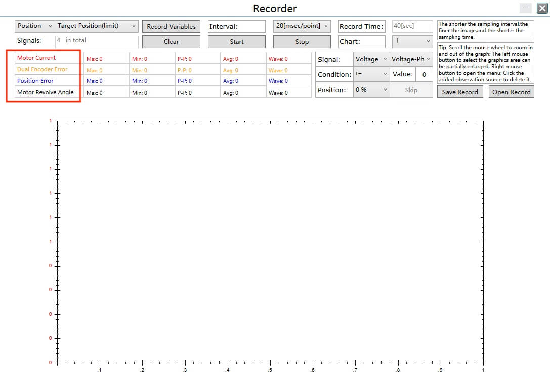This screenshot has width=550, height=392.
Task: Open the Signal Voltage dropdown
Action: pos(371,59)
